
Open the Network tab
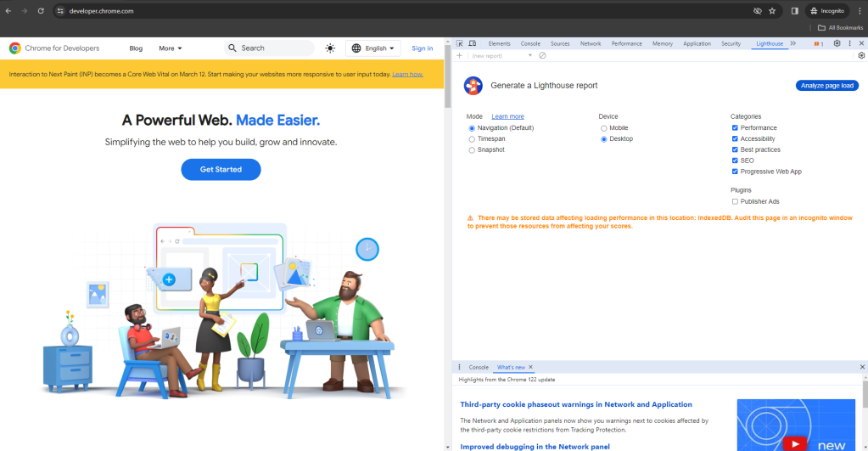click(x=590, y=43)
